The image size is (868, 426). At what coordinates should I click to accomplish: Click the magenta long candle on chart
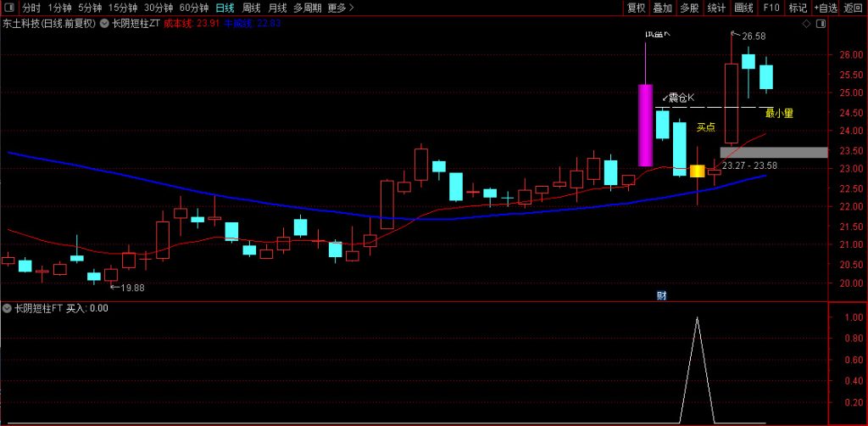point(646,125)
